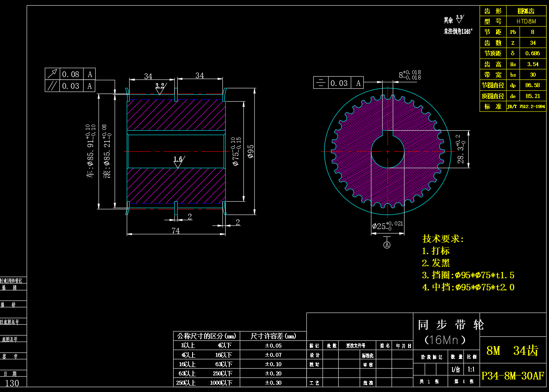Screen dimensions: 549x392
Task: Click the P34-8M-30AF part number
Action: 513,376
